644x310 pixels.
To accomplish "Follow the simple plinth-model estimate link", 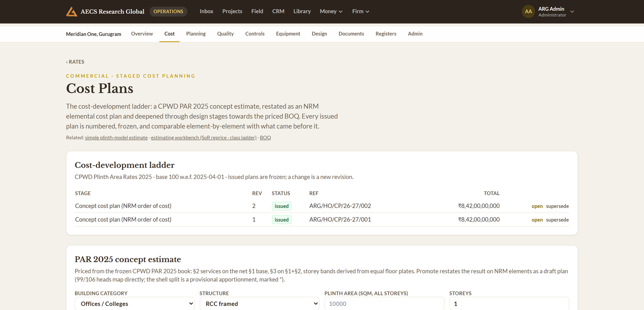I will (x=116, y=137).
